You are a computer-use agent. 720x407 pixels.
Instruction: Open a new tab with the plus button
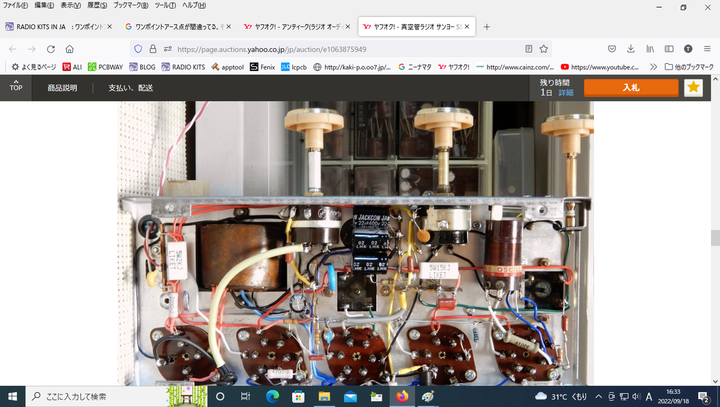click(487, 26)
